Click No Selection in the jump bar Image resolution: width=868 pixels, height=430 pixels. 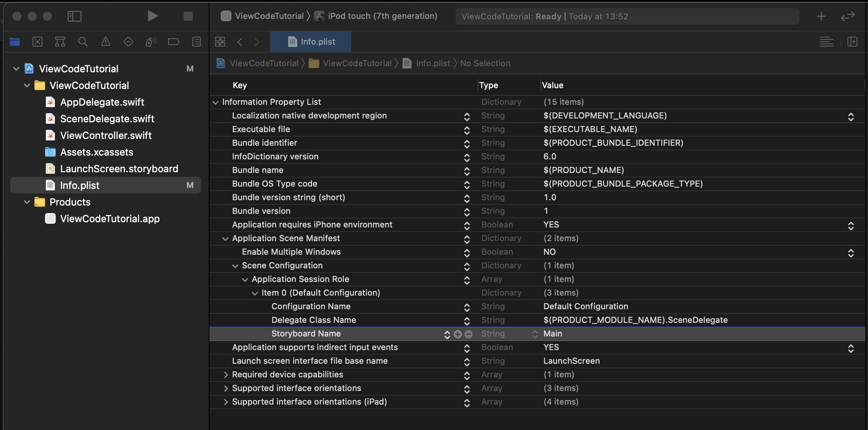tap(485, 63)
